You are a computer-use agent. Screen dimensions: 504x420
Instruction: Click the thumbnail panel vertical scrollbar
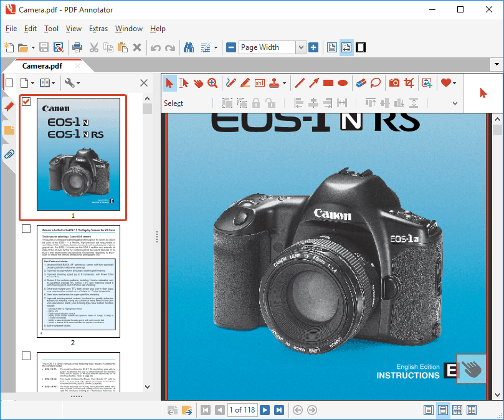pyautogui.click(x=147, y=243)
